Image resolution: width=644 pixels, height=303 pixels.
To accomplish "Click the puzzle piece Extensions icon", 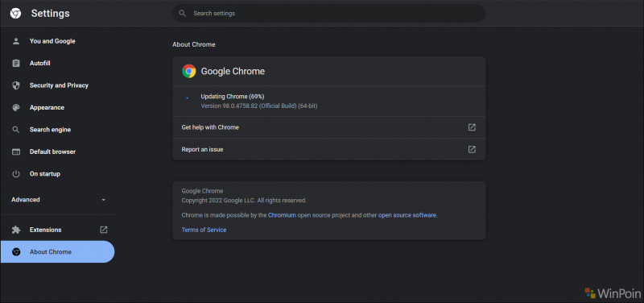I will point(16,230).
